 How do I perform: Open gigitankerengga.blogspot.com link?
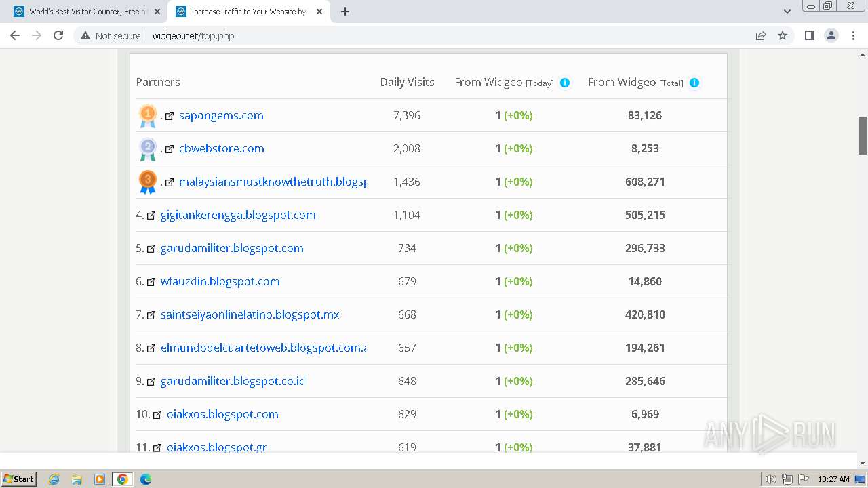[x=238, y=216]
